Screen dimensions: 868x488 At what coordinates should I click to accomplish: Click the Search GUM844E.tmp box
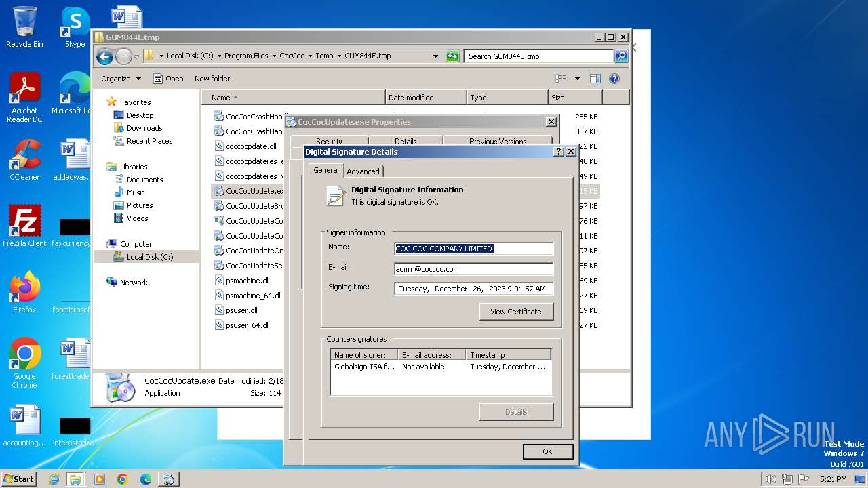[539, 56]
